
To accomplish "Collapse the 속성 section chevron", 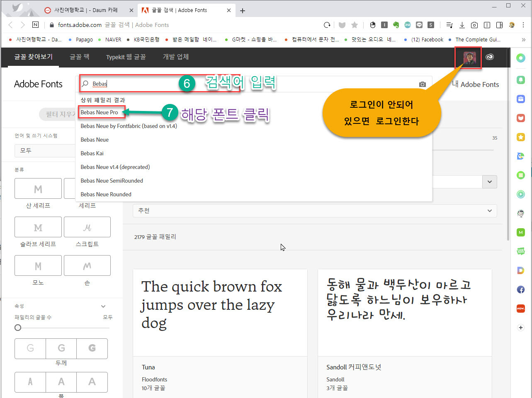I will (x=103, y=306).
